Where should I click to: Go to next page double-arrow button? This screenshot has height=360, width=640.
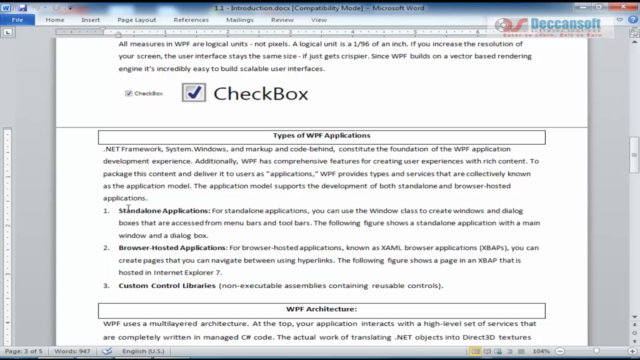point(634,341)
